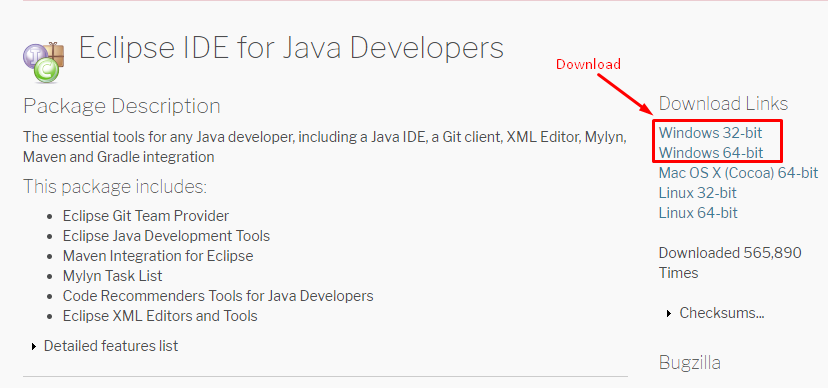
Task: Download the Windows 32-bit package
Action: (710, 133)
